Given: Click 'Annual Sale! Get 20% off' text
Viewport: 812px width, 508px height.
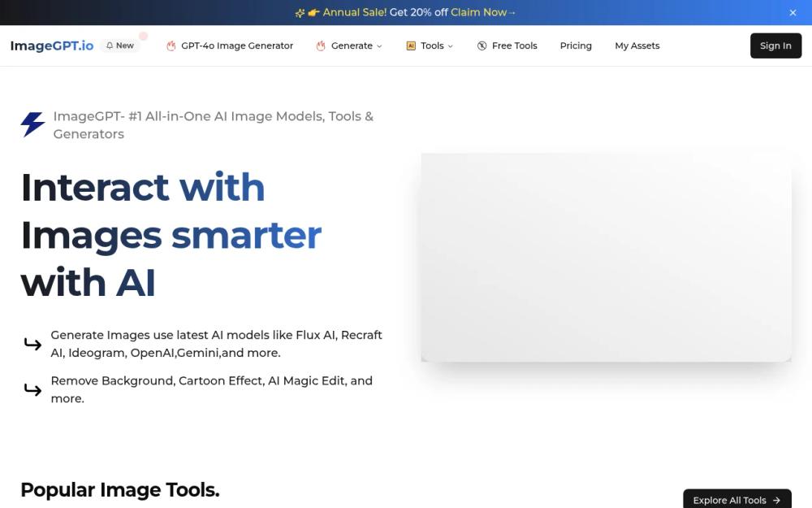Looking at the screenshot, I should pyautogui.click(x=385, y=12).
